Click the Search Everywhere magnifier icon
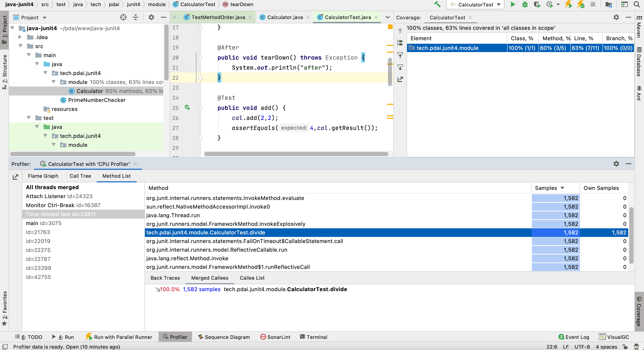644x350 pixels. click(636, 4)
